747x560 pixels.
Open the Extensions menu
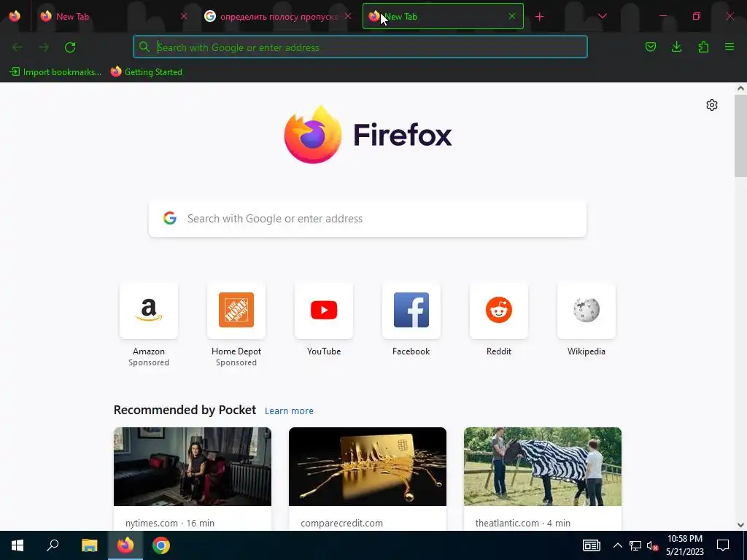[x=703, y=47]
